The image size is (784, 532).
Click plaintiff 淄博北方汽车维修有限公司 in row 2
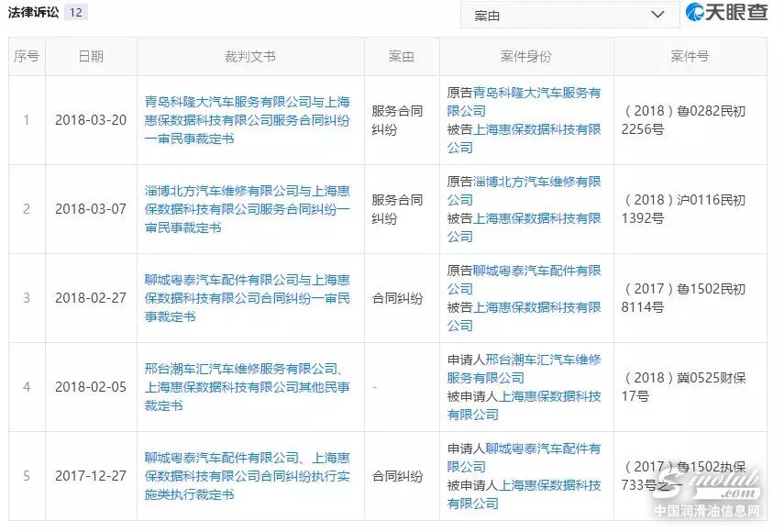tap(536, 183)
